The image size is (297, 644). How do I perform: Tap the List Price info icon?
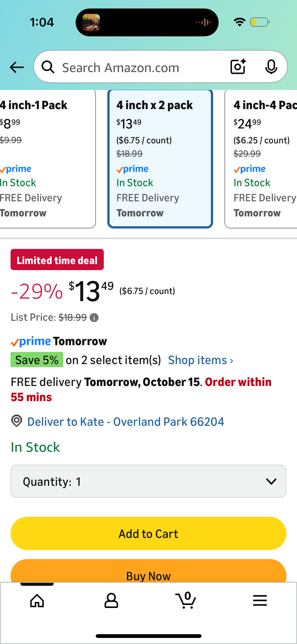tap(94, 318)
